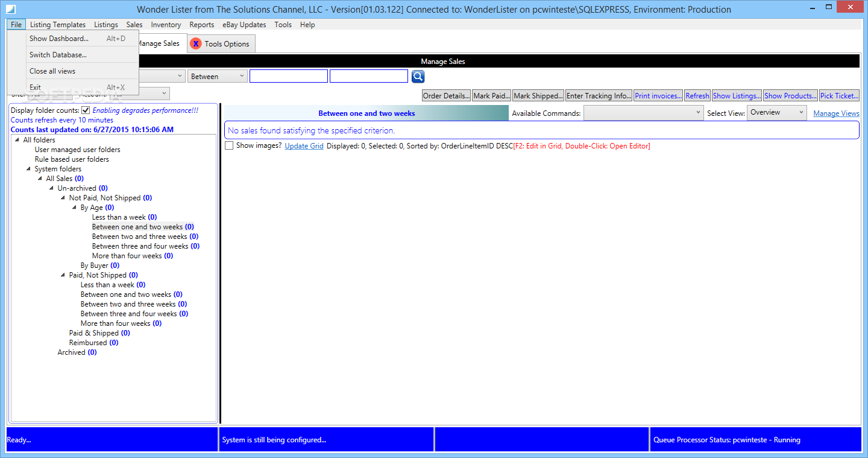Open the Available Commands dropdown

coord(643,113)
